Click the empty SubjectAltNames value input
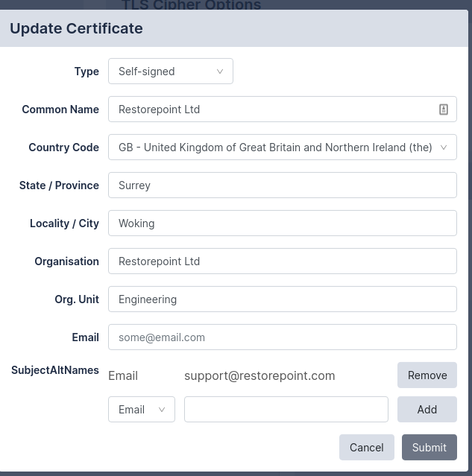The height and width of the screenshot is (476, 472). [x=286, y=410]
